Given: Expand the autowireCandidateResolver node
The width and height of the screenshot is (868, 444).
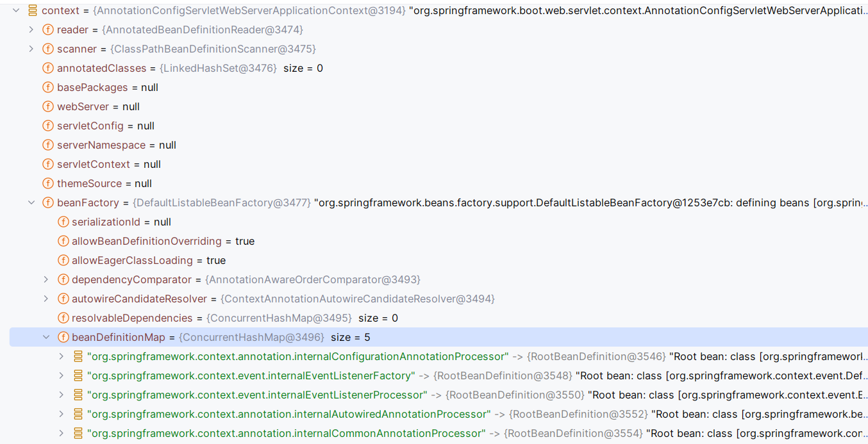Looking at the screenshot, I should coord(46,299).
